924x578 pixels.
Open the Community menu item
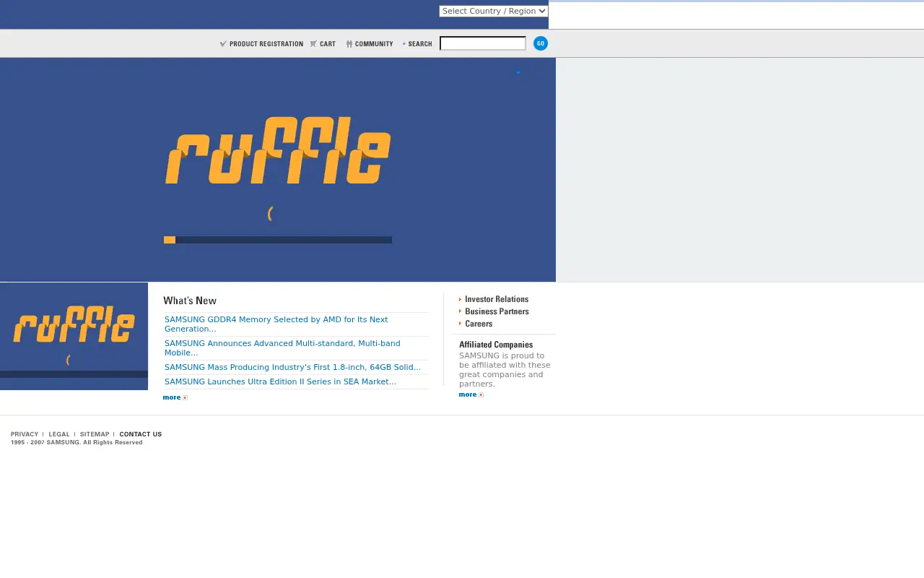(374, 43)
